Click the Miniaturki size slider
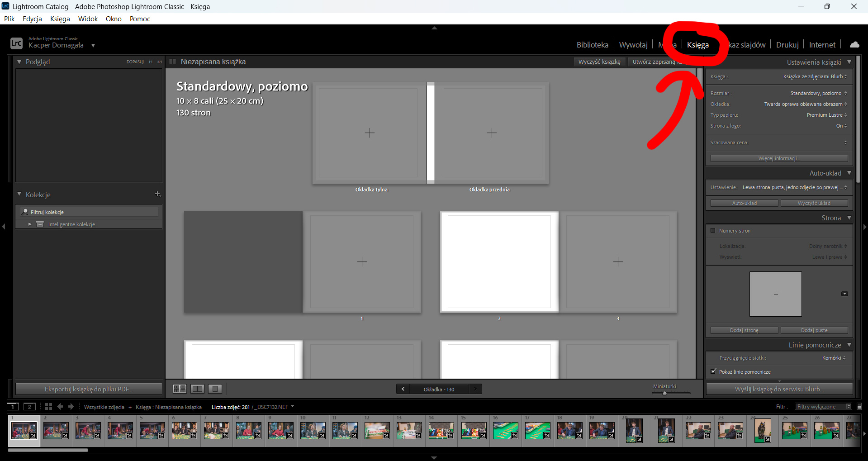The height and width of the screenshot is (461, 868). coord(671,393)
